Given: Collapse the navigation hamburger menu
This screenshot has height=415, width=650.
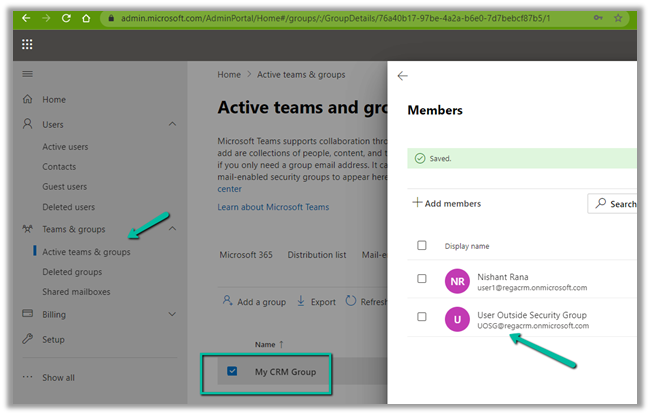Looking at the screenshot, I should click(x=27, y=74).
